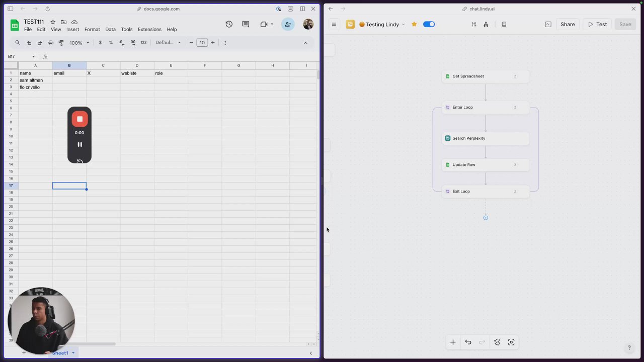Select the Enter Loop node
The image size is (644, 362).
tap(486, 107)
